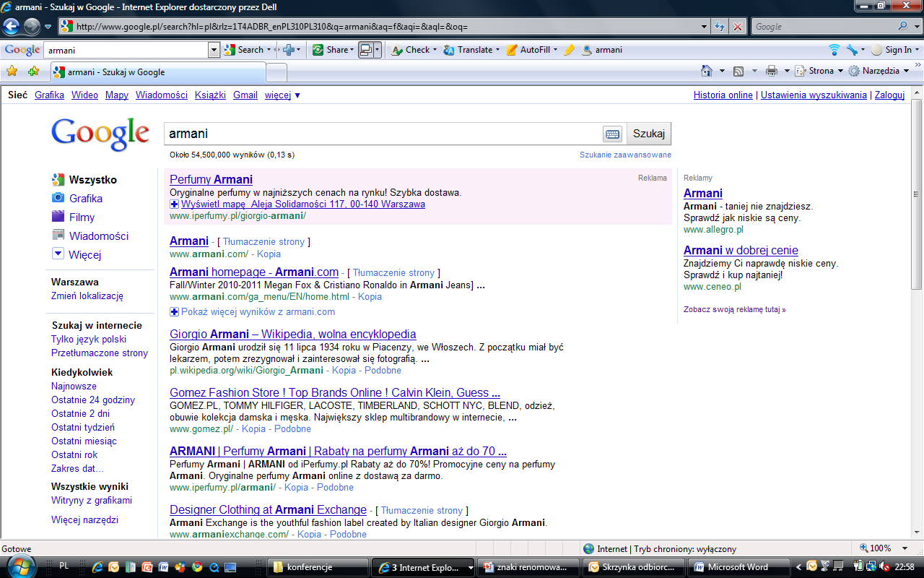Open the Google Toolbar search box dropdown
The height and width of the screenshot is (578, 924).
(214, 50)
